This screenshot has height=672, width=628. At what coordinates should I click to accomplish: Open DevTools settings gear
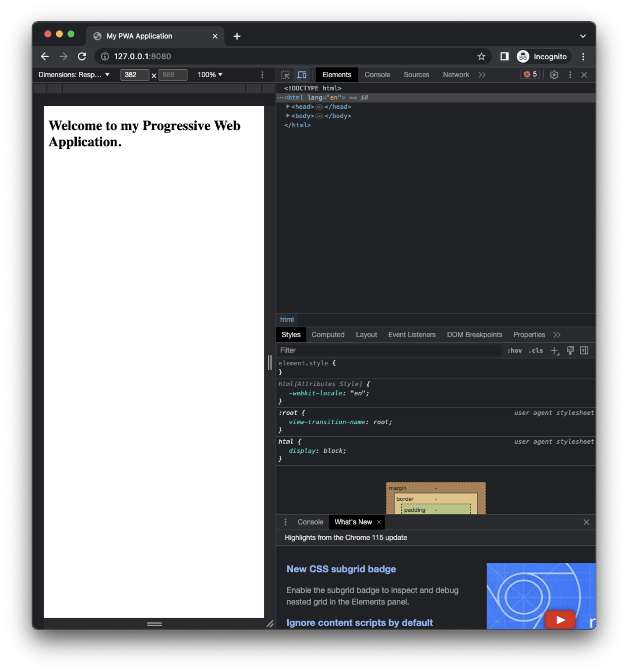[x=554, y=75]
